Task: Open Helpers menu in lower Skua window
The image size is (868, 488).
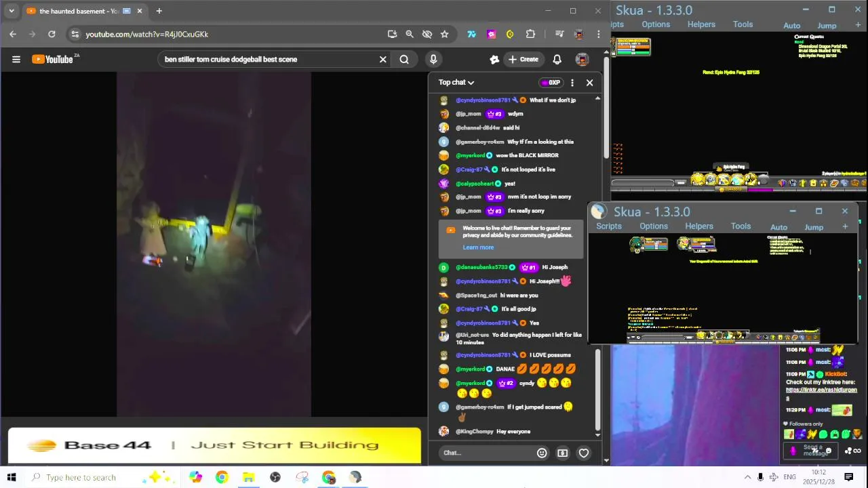Action: pos(699,226)
